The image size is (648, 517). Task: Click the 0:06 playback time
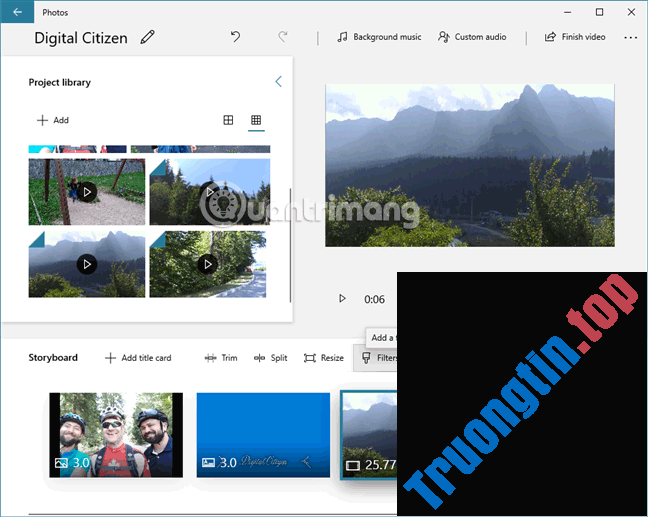pyautogui.click(x=374, y=299)
